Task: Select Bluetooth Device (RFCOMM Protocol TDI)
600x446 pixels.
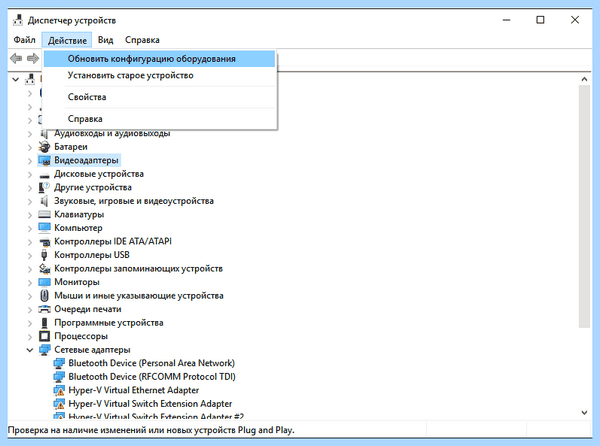Action: tap(152, 377)
